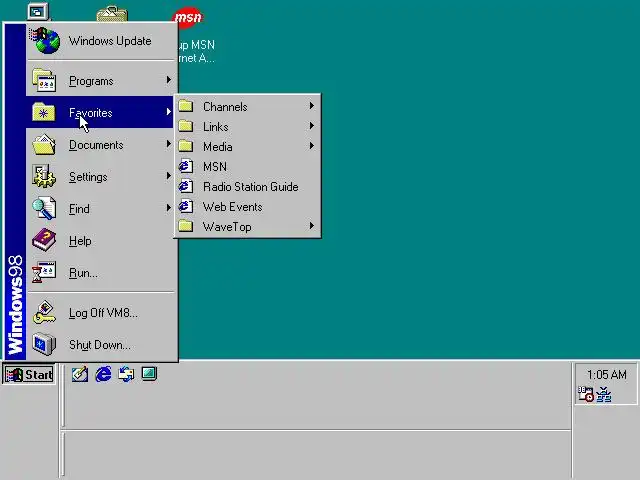Open the Links favorites folder
Image resolution: width=640 pixels, height=480 pixels.
tap(247, 127)
